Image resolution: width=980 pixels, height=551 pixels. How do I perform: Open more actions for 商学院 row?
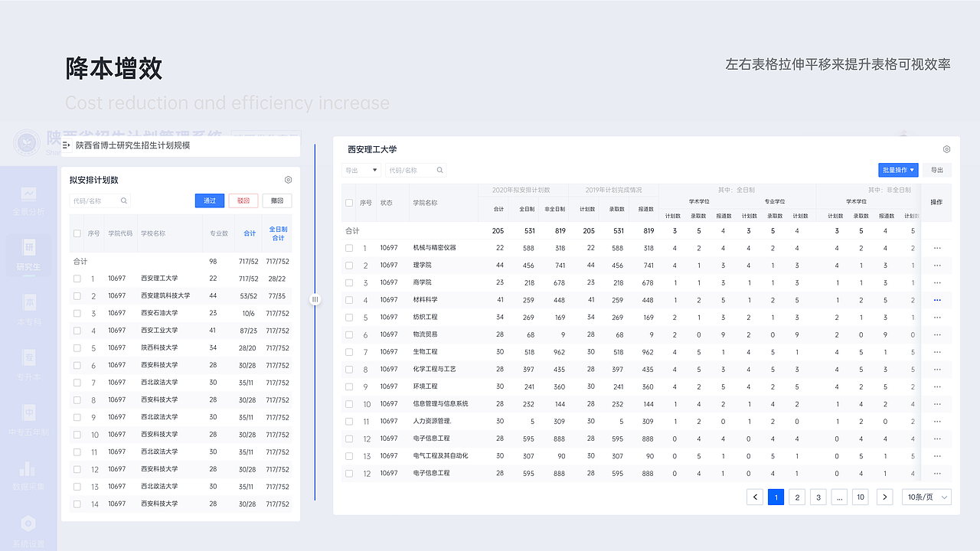(937, 282)
